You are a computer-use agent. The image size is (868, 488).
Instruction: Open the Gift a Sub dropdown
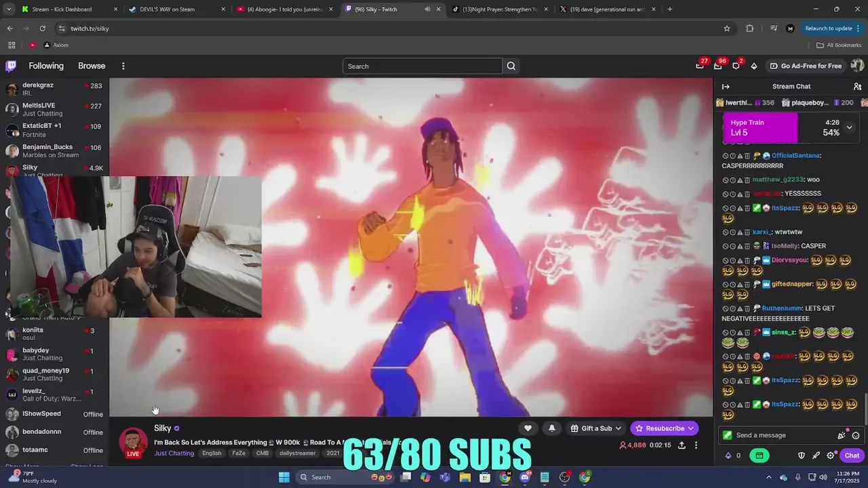click(596, 428)
